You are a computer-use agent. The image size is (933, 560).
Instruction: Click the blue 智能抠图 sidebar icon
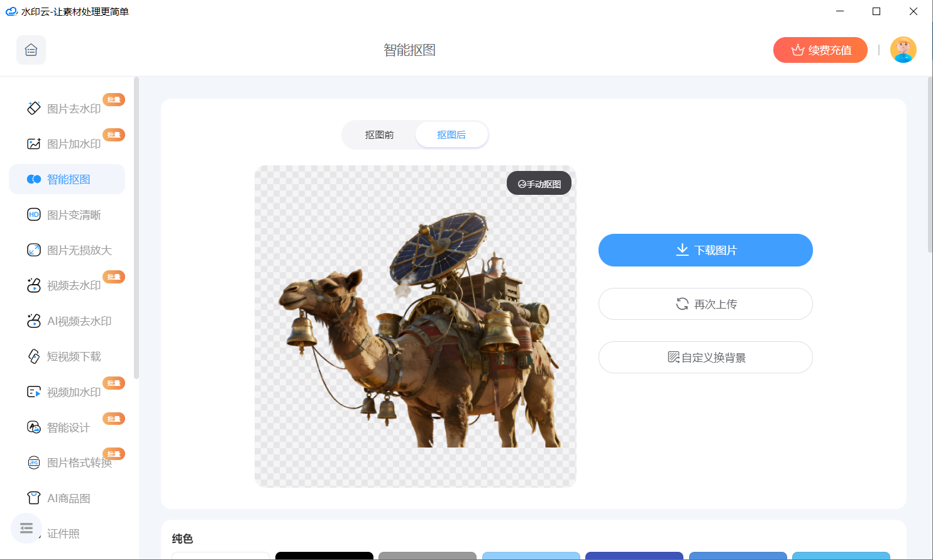coord(34,179)
